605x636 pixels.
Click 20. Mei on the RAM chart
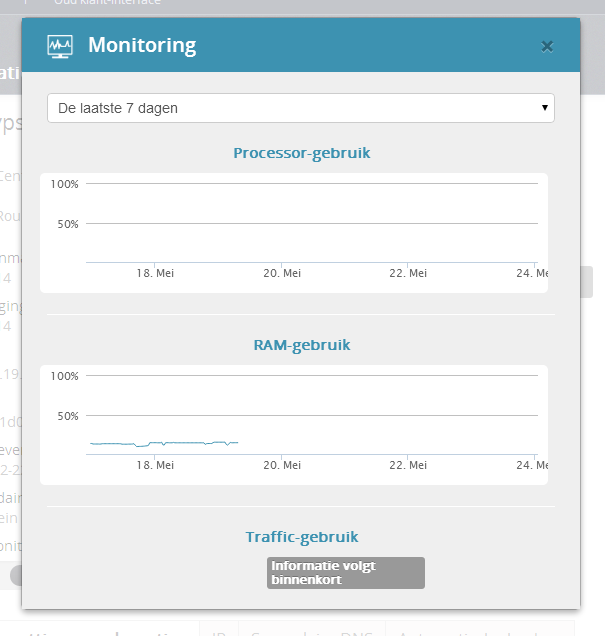pos(282,465)
